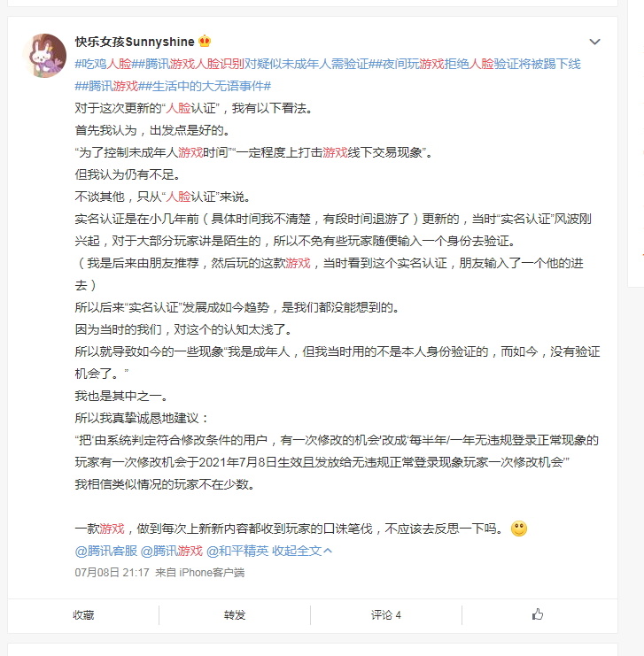
Task: Click the @腾讯客服 mention
Action: coord(106,551)
